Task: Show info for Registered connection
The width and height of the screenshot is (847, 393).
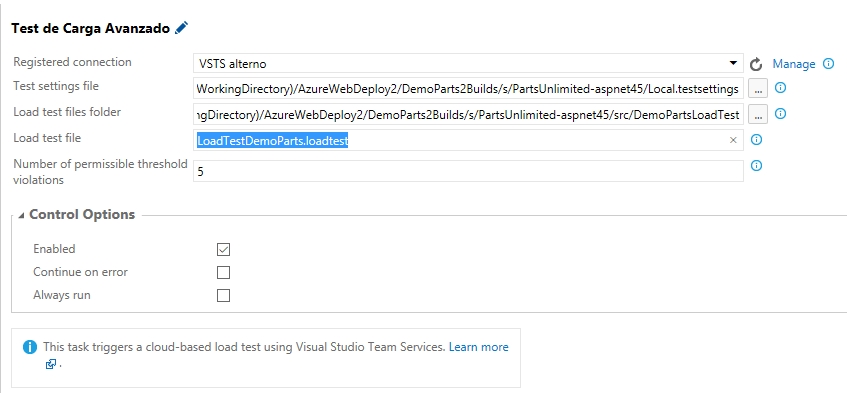Action: 828,64
